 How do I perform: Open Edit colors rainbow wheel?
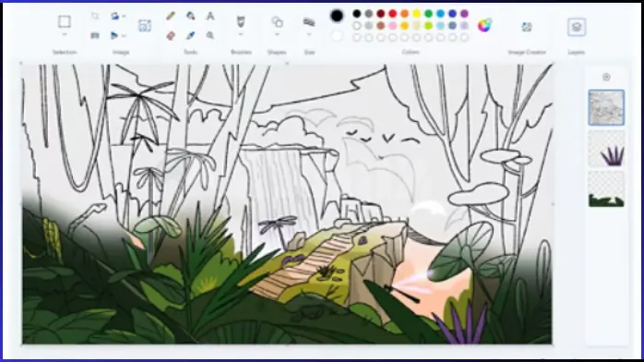(484, 26)
